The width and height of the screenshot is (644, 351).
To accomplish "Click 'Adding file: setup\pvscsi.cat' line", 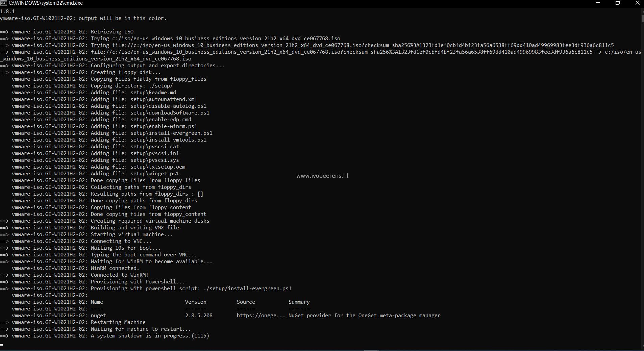I will (135, 147).
